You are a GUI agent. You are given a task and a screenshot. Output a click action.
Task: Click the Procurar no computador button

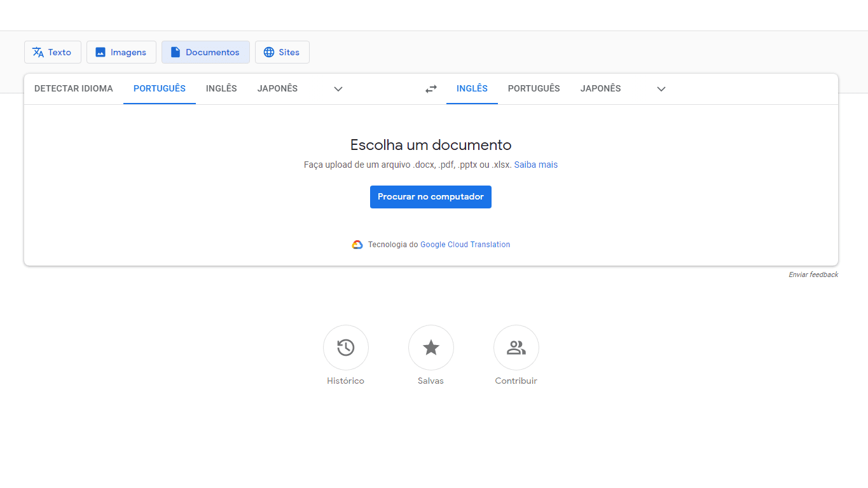coord(431,197)
